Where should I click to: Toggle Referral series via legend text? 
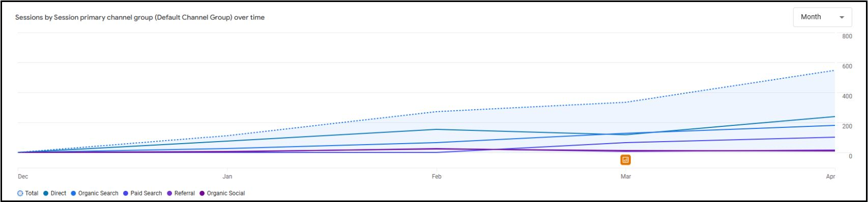(185, 193)
